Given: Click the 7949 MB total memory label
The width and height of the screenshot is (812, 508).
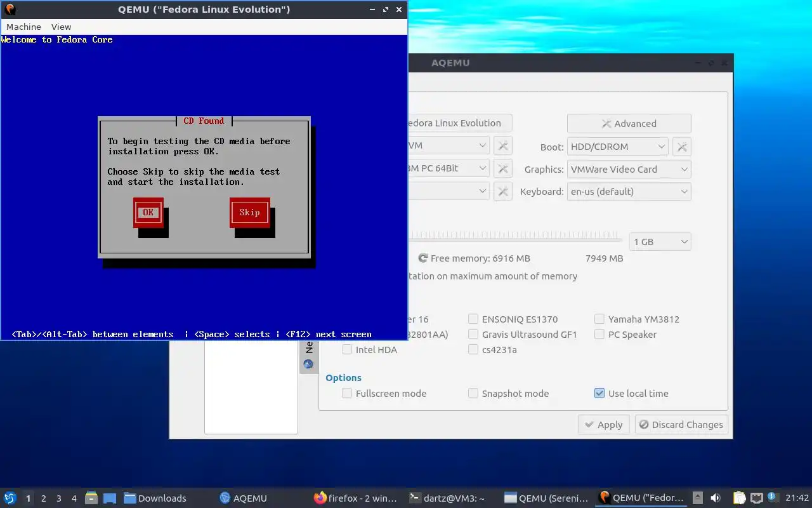Looking at the screenshot, I should pos(605,258).
